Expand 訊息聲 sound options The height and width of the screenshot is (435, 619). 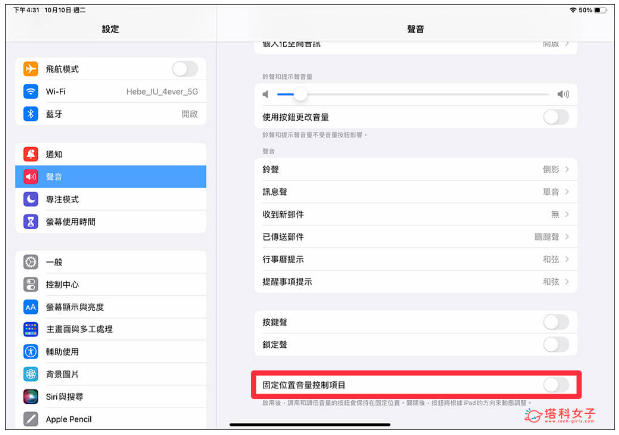[567, 192]
